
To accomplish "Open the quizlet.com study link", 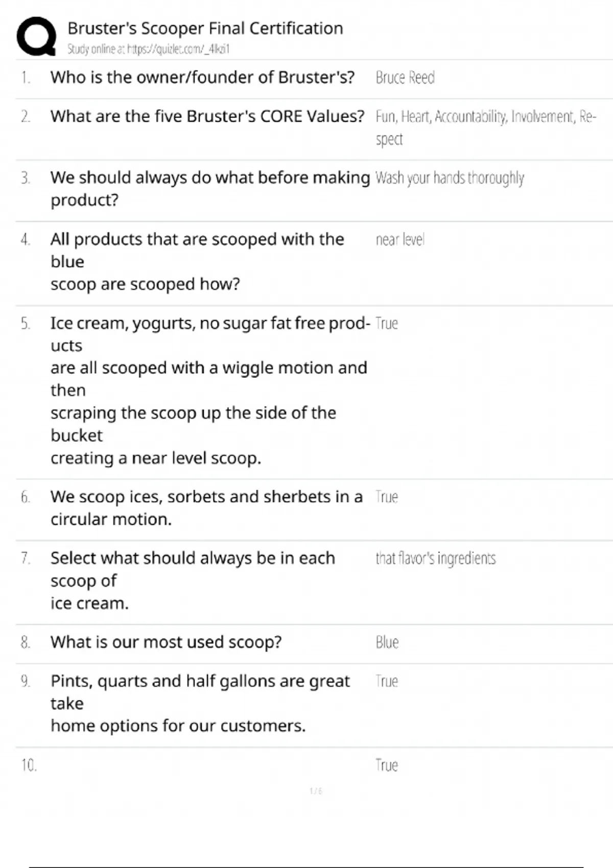I will (x=149, y=49).
